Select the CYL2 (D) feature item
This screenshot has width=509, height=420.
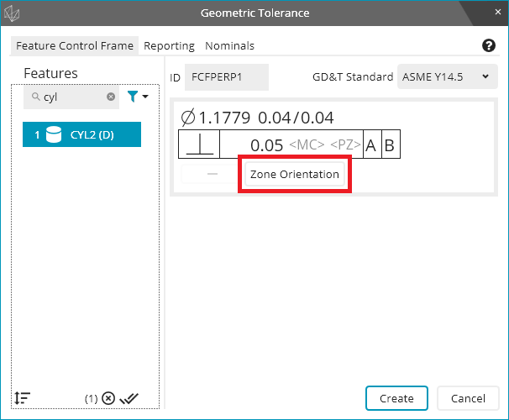click(x=82, y=134)
